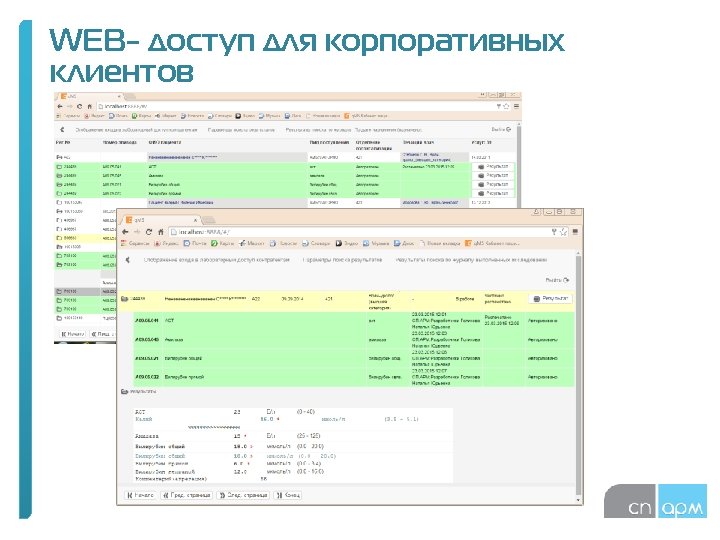Image resolution: width=720 pixels, height=540 pixels.
Task: Click the Начало button in the rear window
Action: (x=73, y=334)
